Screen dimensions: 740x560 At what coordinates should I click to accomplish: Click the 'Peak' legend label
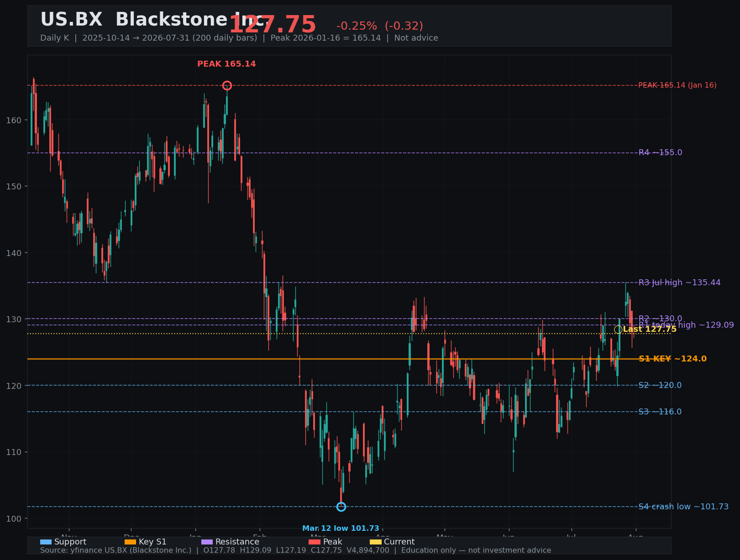tap(333, 542)
